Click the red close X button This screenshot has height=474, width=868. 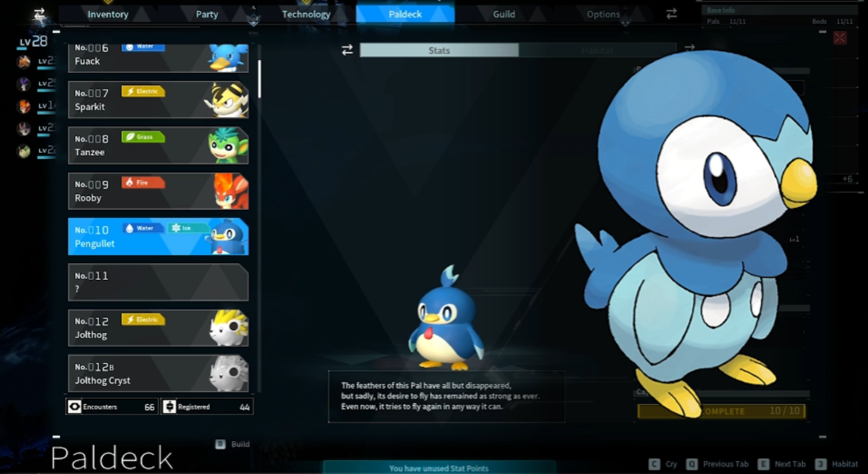click(x=840, y=38)
